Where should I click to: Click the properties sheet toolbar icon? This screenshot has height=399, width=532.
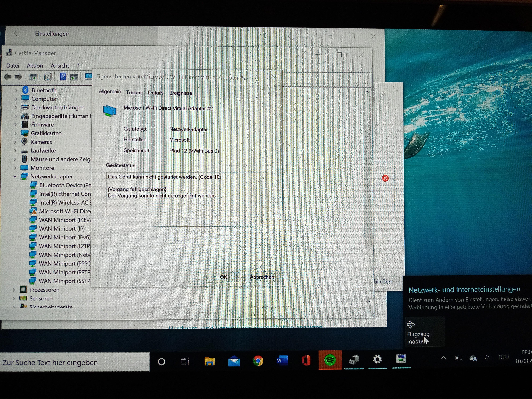tap(48, 77)
